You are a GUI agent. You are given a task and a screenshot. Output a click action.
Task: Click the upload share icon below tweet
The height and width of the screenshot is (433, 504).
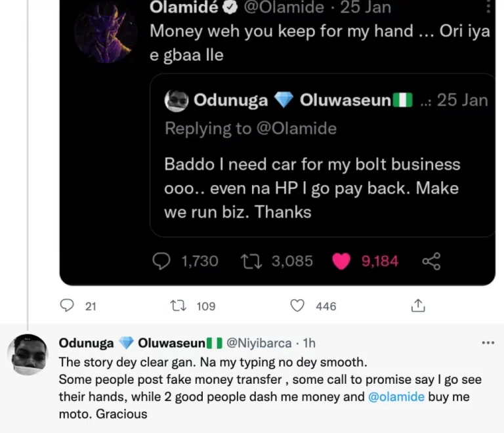[418, 305]
